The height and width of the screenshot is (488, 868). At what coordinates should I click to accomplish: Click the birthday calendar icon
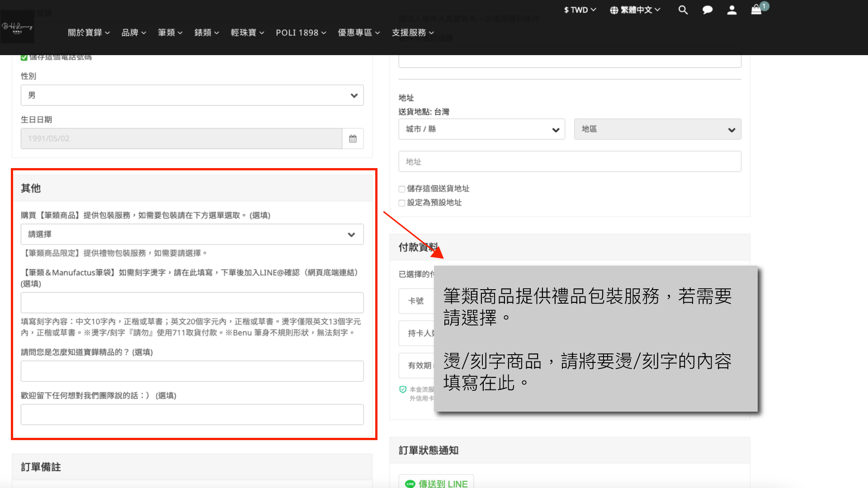tap(353, 139)
